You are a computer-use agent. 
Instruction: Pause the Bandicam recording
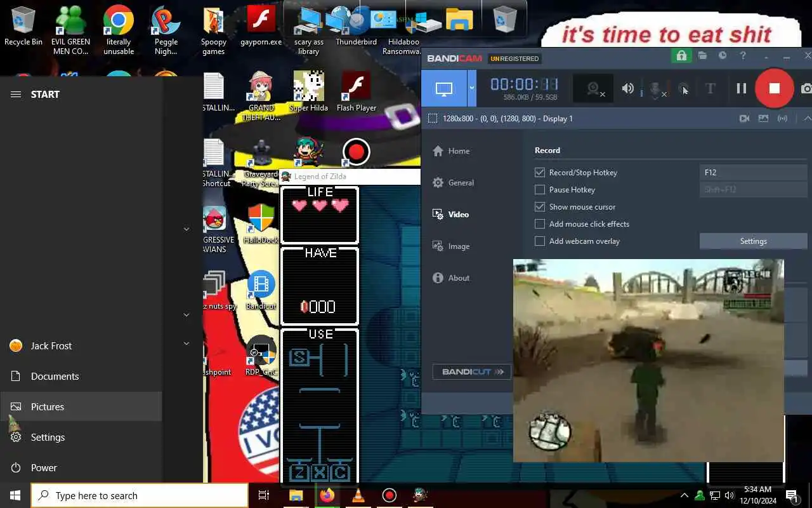tap(741, 88)
